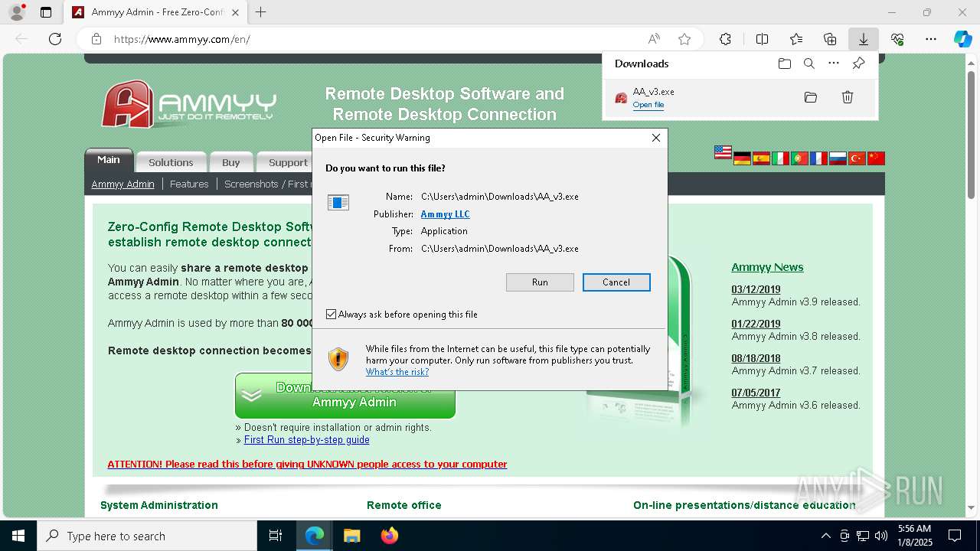
Task: Open the 08/18/2018 news entry
Action: [x=756, y=358]
